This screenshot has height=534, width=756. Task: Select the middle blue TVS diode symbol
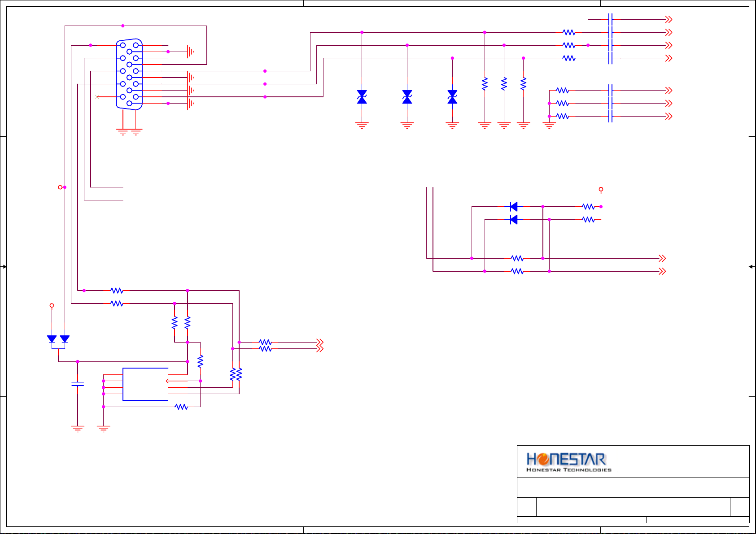[x=407, y=97]
